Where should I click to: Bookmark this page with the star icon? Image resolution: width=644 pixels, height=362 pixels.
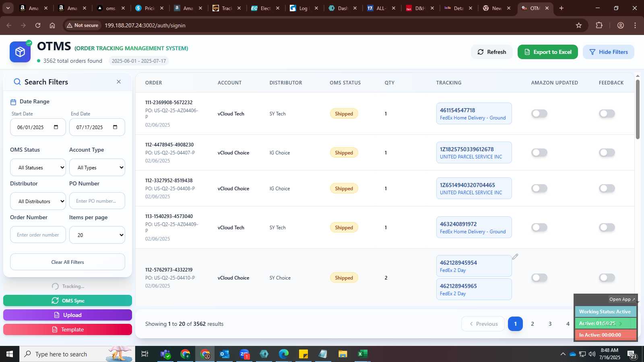579,25
